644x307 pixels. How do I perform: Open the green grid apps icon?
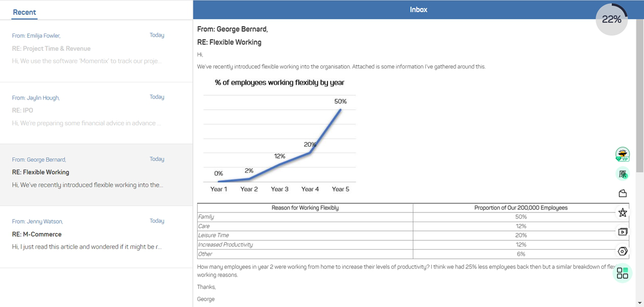[622, 273]
